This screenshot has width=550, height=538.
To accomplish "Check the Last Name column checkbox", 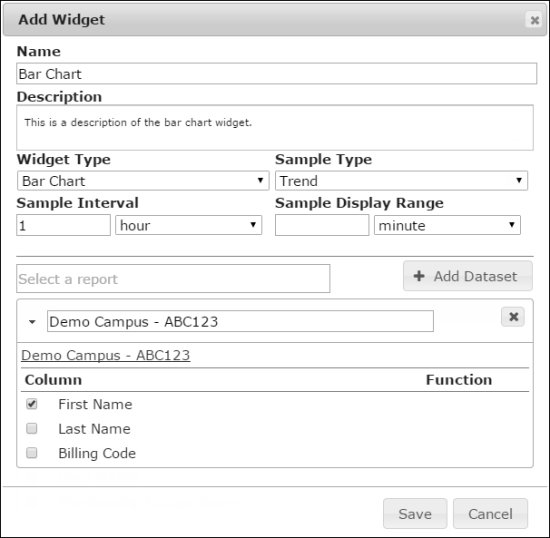I will [32, 428].
